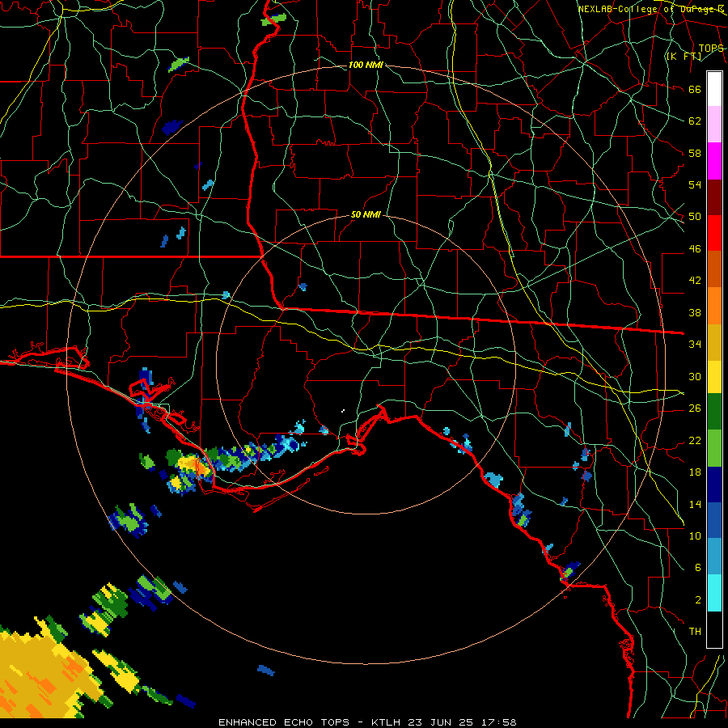Screen dimensions: 728x728
Task: Click the small white dot at radar center
Action: [343, 410]
